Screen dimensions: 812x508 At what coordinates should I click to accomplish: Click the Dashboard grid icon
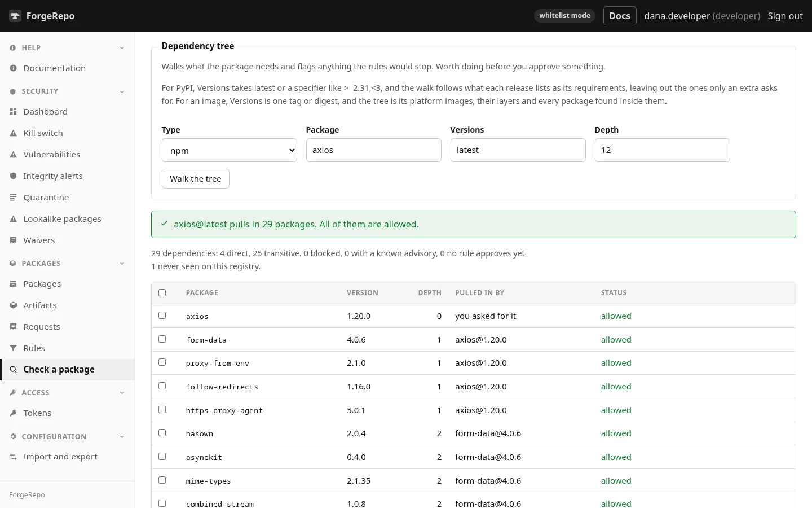pyautogui.click(x=13, y=112)
